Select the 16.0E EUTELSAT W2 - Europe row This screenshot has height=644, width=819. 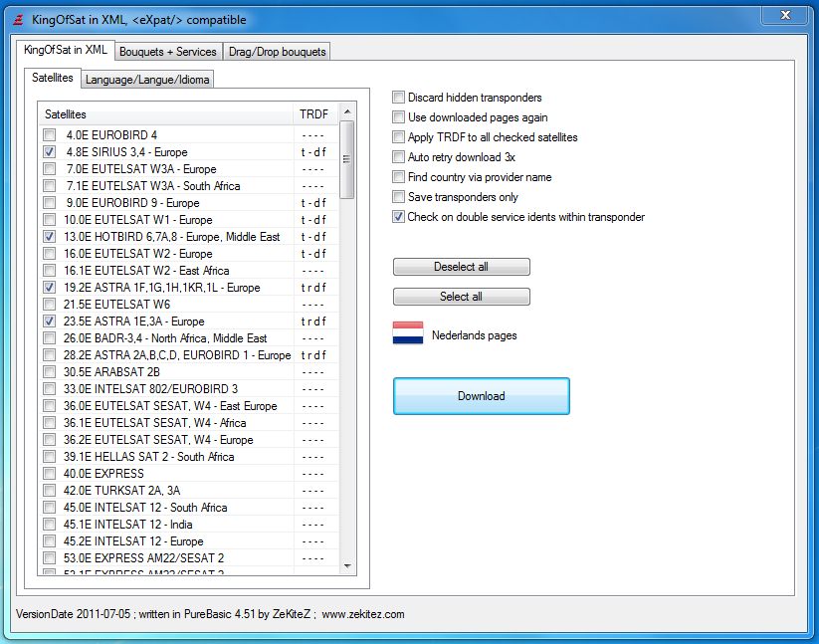click(188, 254)
